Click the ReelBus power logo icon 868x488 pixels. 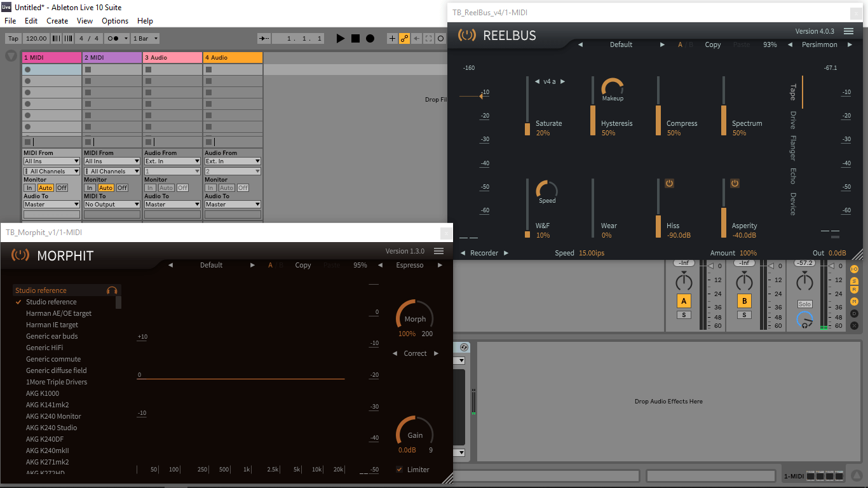(x=466, y=36)
